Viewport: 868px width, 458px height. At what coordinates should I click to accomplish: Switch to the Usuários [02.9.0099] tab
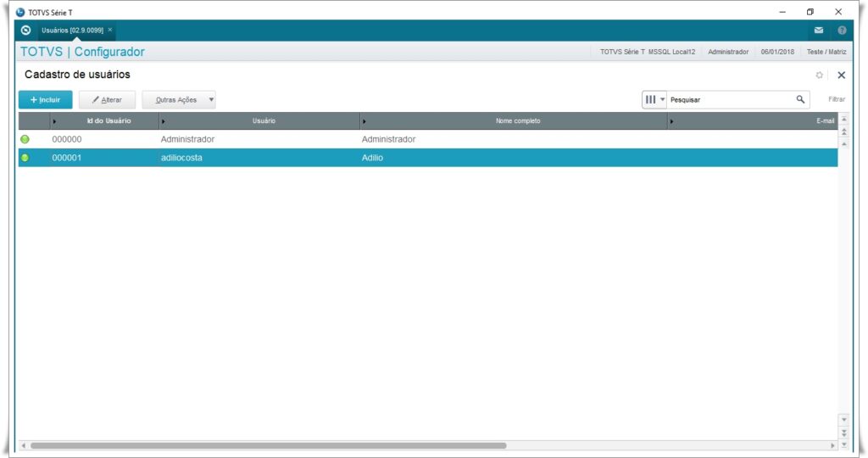(72, 30)
